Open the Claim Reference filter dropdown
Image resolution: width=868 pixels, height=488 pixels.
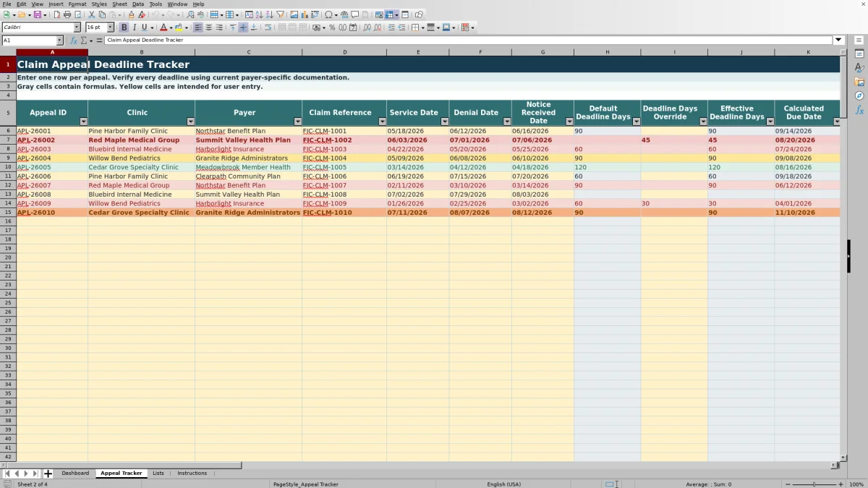382,121
